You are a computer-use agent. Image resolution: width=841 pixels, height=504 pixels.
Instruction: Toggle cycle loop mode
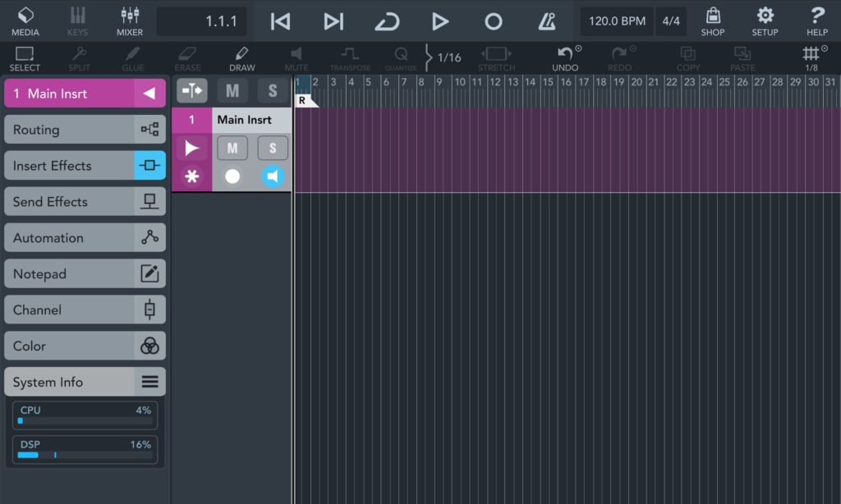[387, 21]
